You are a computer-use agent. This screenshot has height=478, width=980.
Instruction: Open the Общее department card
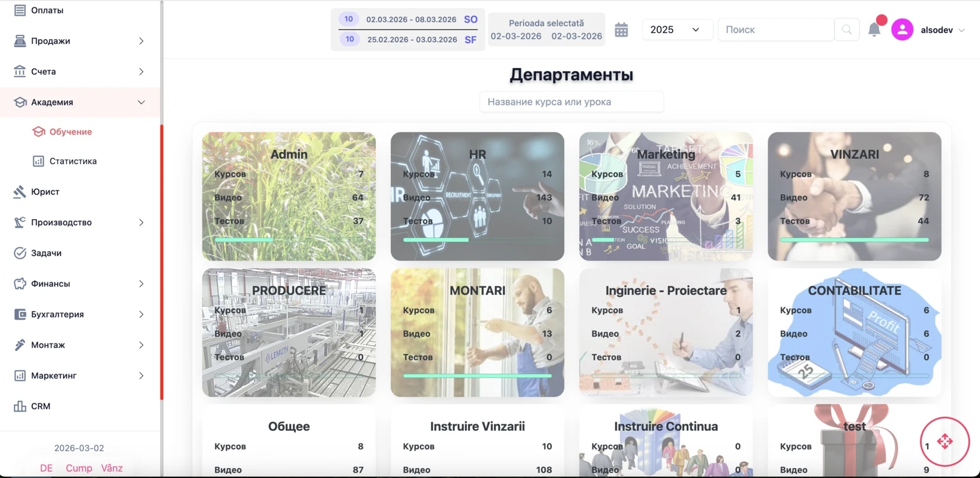point(289,441)
